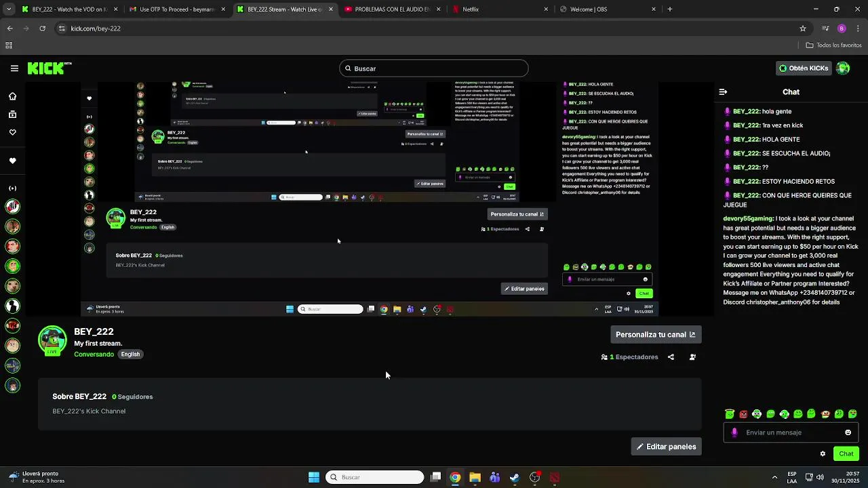Open Chrome apps grid shortcut
This screenshot has width=868, height=488.
tap(9, 45)
